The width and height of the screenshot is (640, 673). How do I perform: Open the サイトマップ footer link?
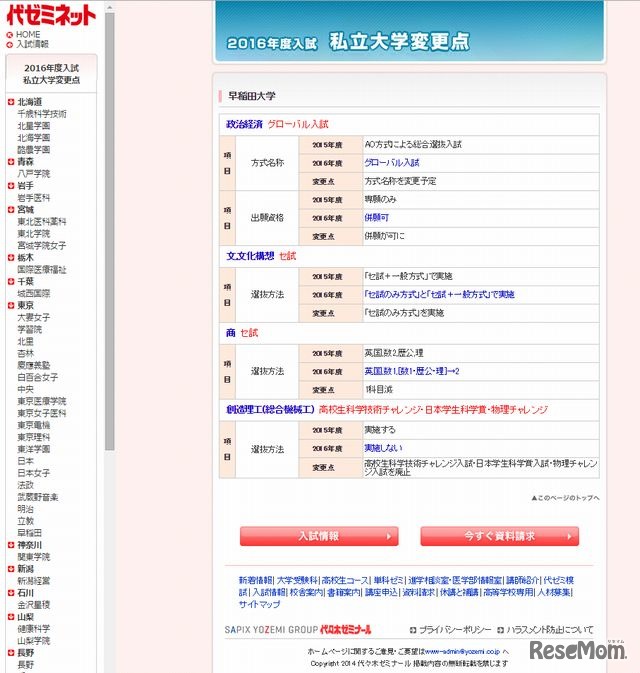click(259, 604)
